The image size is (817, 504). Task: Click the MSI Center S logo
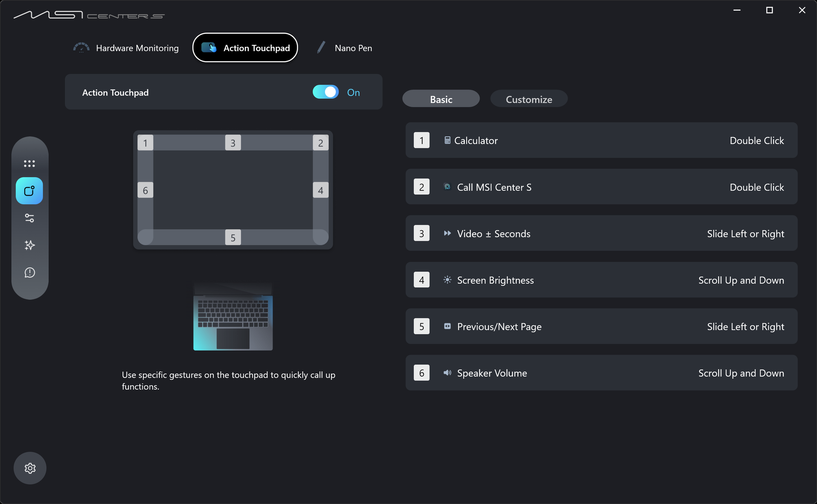[x=89, y=15]
